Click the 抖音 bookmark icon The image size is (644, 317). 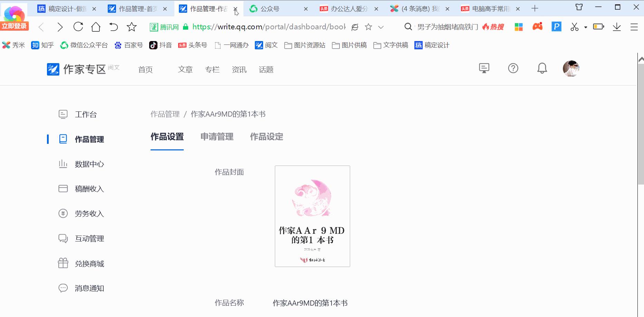[153, 45]
